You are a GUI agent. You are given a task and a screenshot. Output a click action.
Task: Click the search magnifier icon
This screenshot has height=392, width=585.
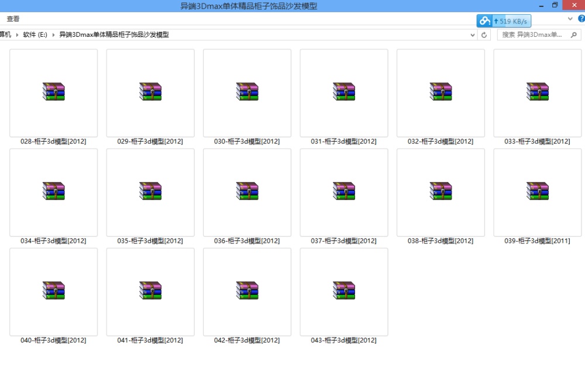573,35
